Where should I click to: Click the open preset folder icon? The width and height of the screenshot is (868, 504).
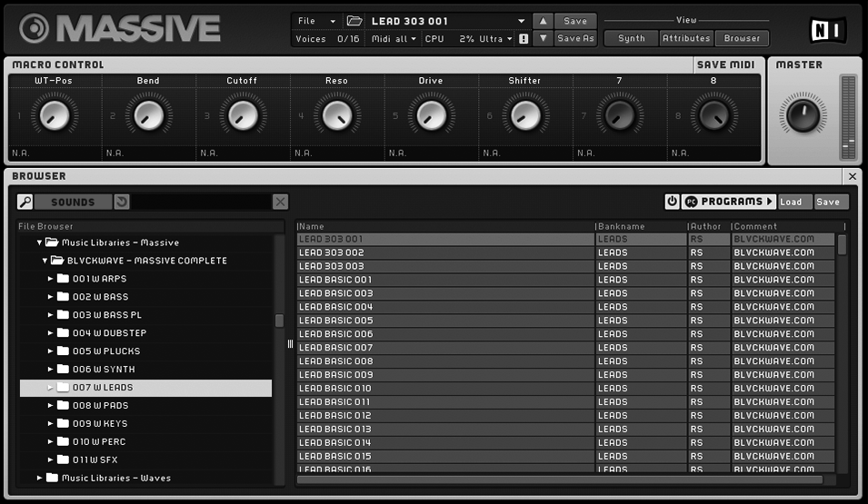[354, 21]
